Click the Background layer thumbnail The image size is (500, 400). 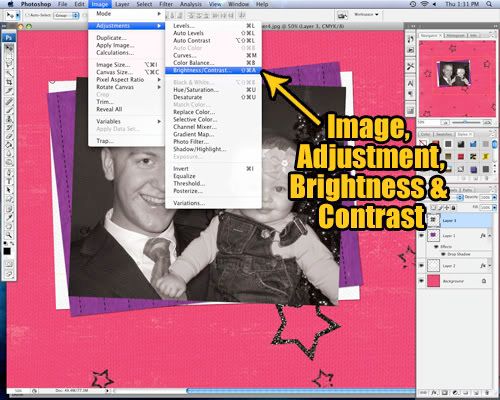(434, 281)
